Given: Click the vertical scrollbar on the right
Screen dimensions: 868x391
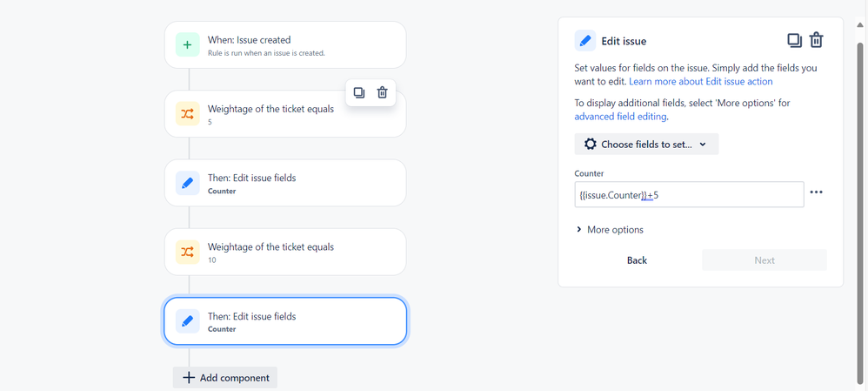Looking at the screenshot, I should [x=859, y=213].
